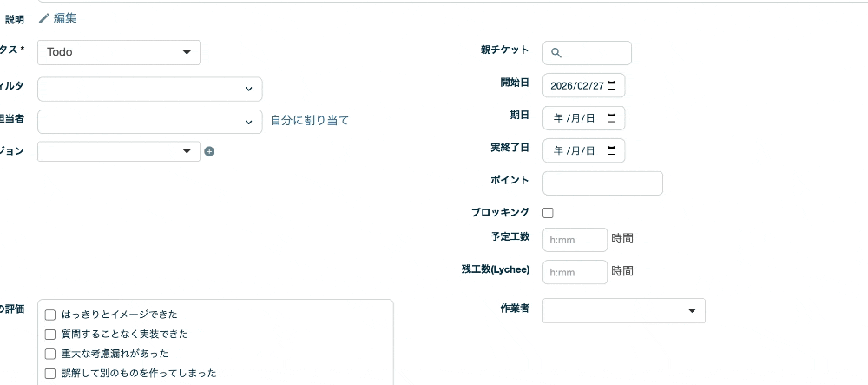Tick 質問することなく実装できた checkbox
The height and width of the screenshot is (385, 868).
tap(50, 335)
